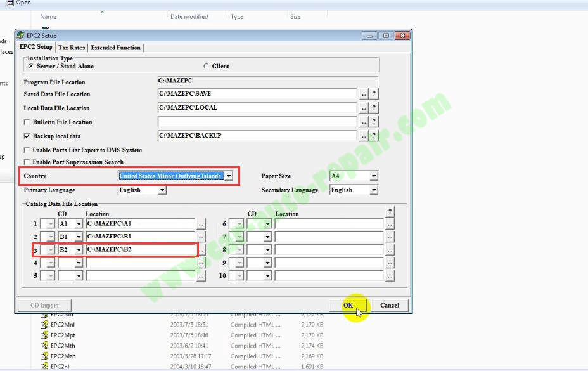The width and height of the screenshot is (588, 371).
Task: Uncheck Backup local data checkbox
Action: (27, 136)
